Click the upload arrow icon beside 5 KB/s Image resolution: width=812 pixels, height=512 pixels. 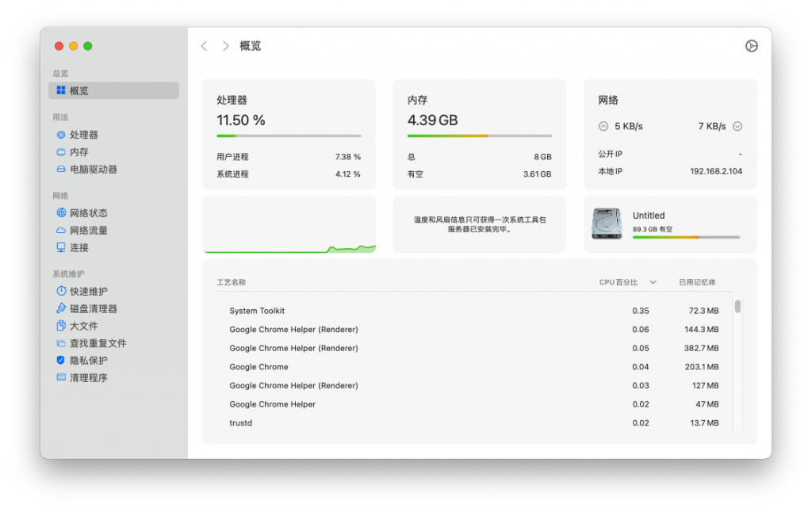[603, 126]
